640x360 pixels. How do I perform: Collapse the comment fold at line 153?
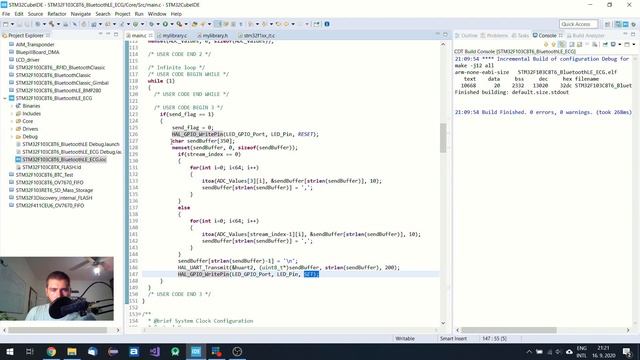point(140,314)
